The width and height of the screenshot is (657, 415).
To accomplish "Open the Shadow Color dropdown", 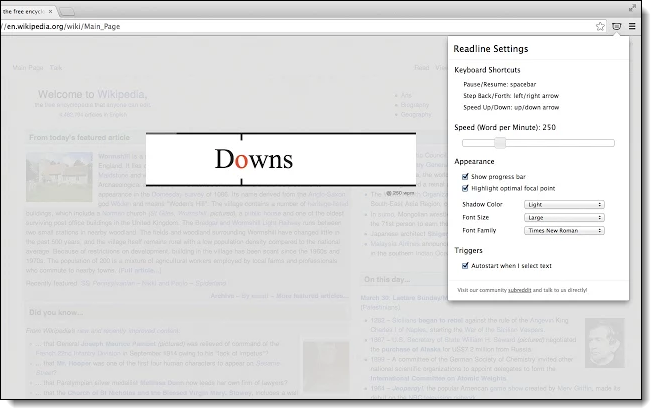I will click(x=564, y=205).
